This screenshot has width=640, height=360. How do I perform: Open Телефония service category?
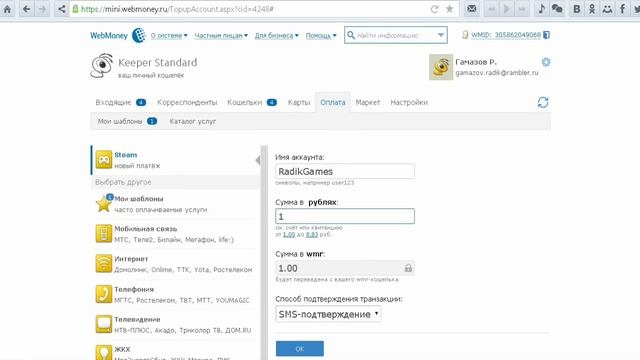[x=175, y=294]
